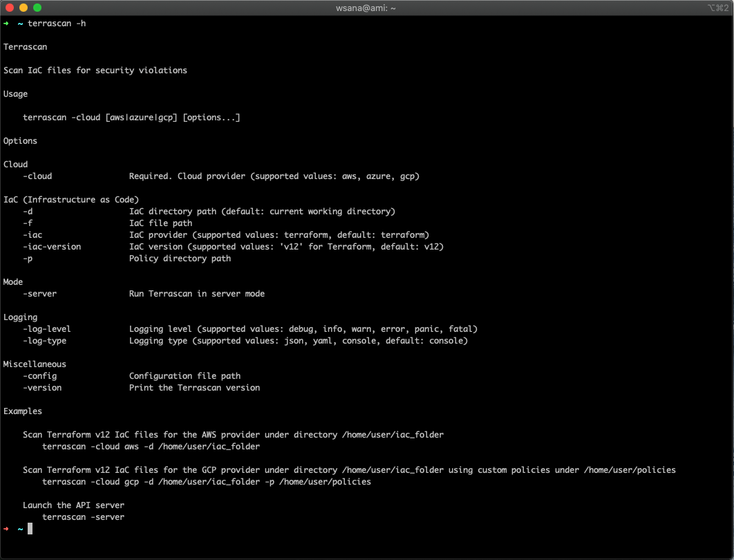Viewport: 734px width, 560px height.
Task: Click the 'Options' heading
Action: (20, 141)
